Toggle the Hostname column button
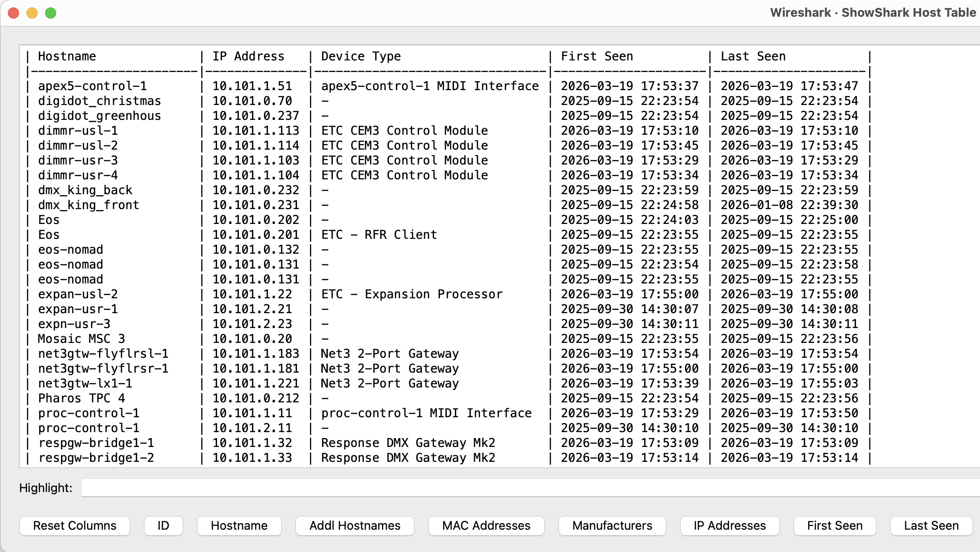Screen dimensions: 980x552 (x=239, y=526)
